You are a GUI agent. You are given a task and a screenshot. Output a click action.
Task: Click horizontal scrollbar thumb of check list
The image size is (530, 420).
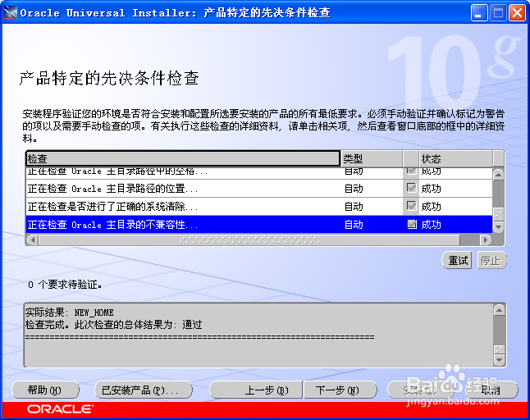tap(249, 240)
